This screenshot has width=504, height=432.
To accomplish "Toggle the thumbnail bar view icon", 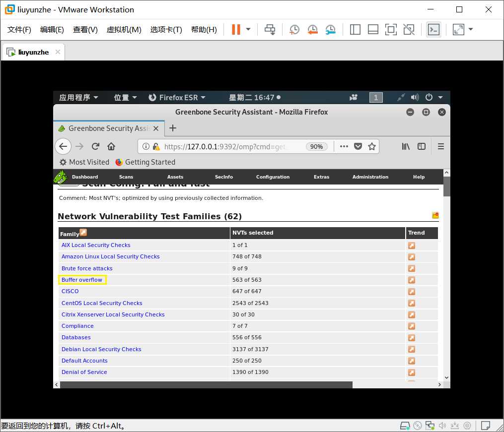I will [373, 30].
